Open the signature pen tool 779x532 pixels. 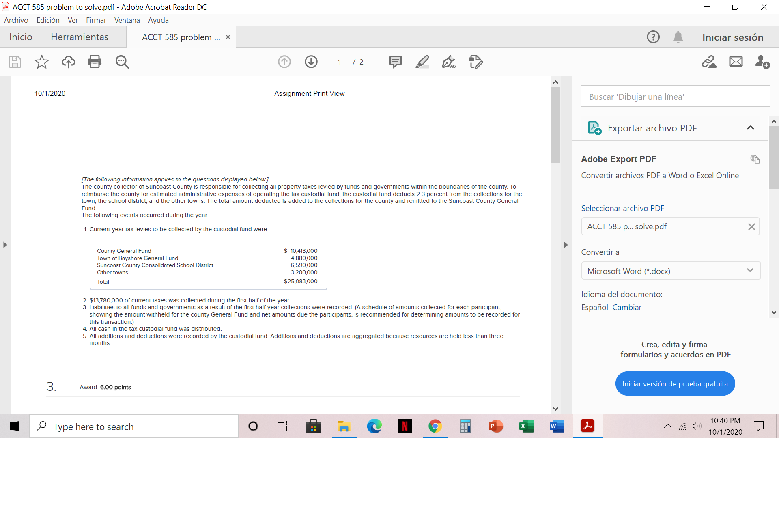(448, 62)
